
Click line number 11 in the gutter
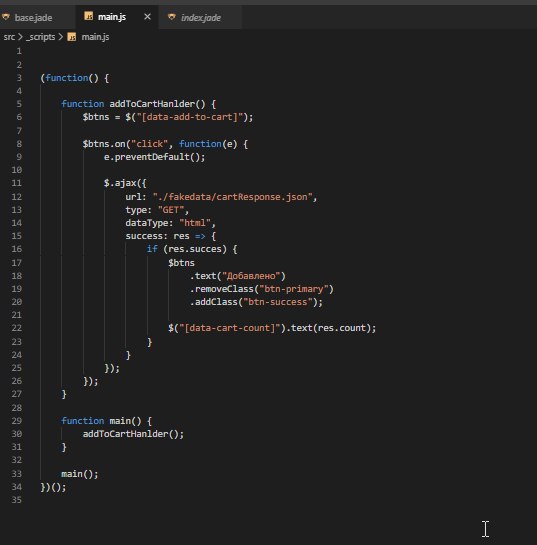point(17,183)
